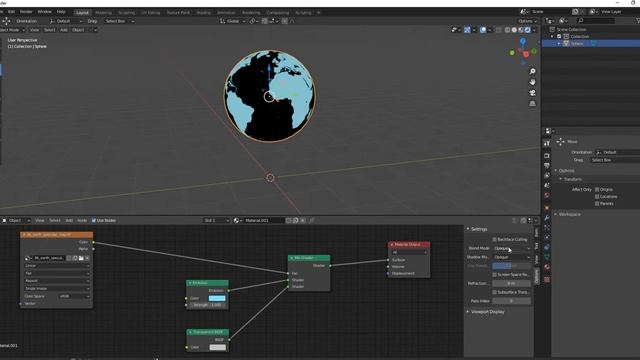Switch to the Layout workspace tab
640x360 pixels.
82,13
